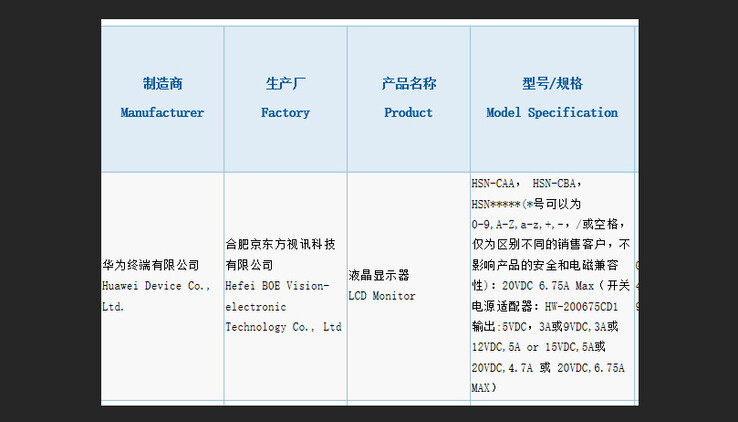
Task: Click the 生产厂 Factory column header
Action: [286, 99]
